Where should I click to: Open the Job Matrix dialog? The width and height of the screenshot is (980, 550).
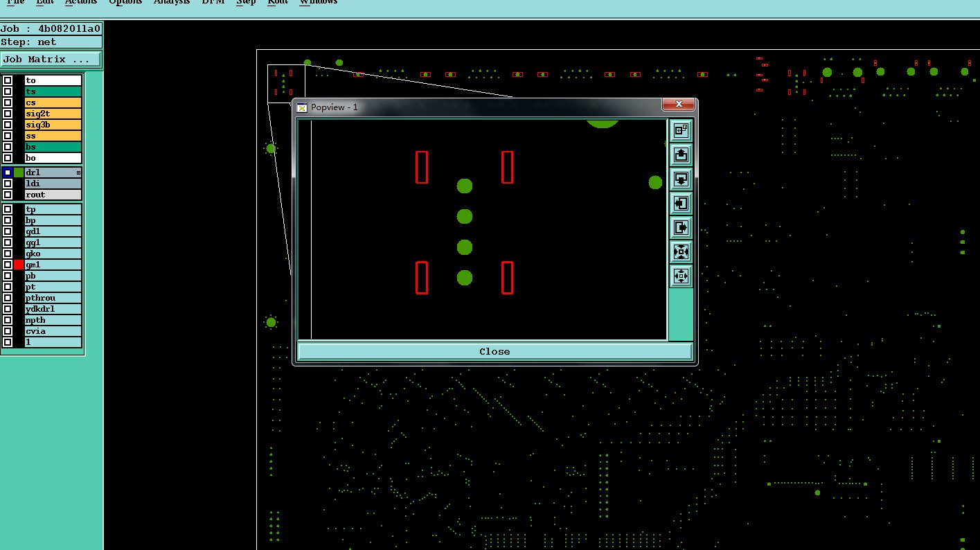[51, 60]
